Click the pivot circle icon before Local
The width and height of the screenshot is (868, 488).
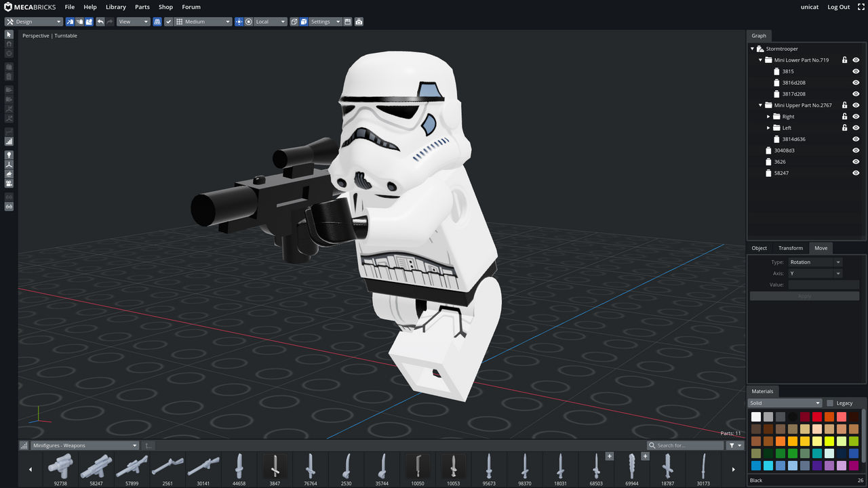pyautogui.click(x=249, y=22)
